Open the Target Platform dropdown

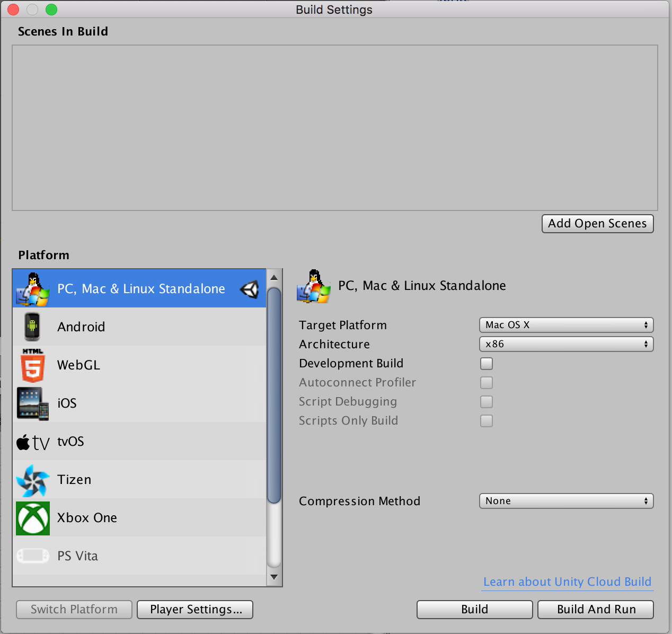(566, 325)
